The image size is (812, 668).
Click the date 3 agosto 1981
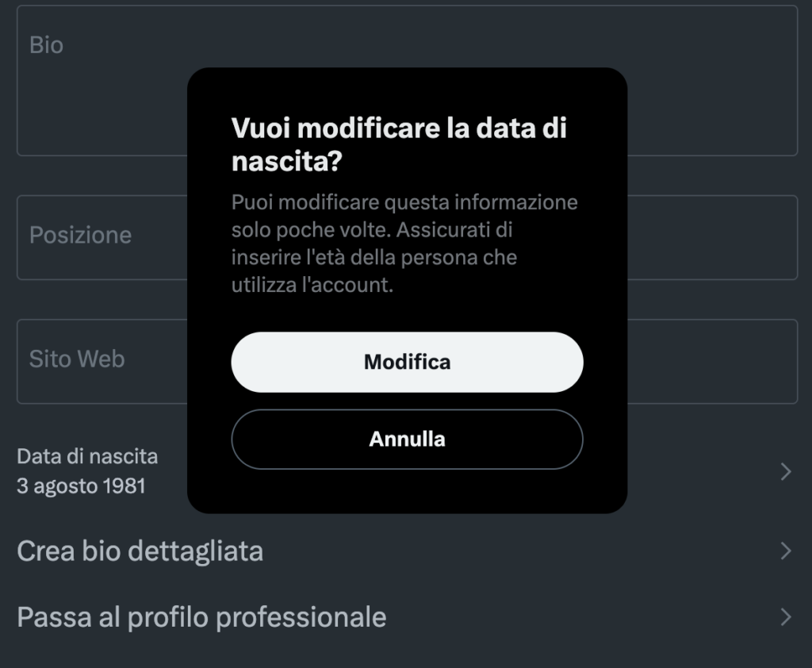tap(81, 486)
